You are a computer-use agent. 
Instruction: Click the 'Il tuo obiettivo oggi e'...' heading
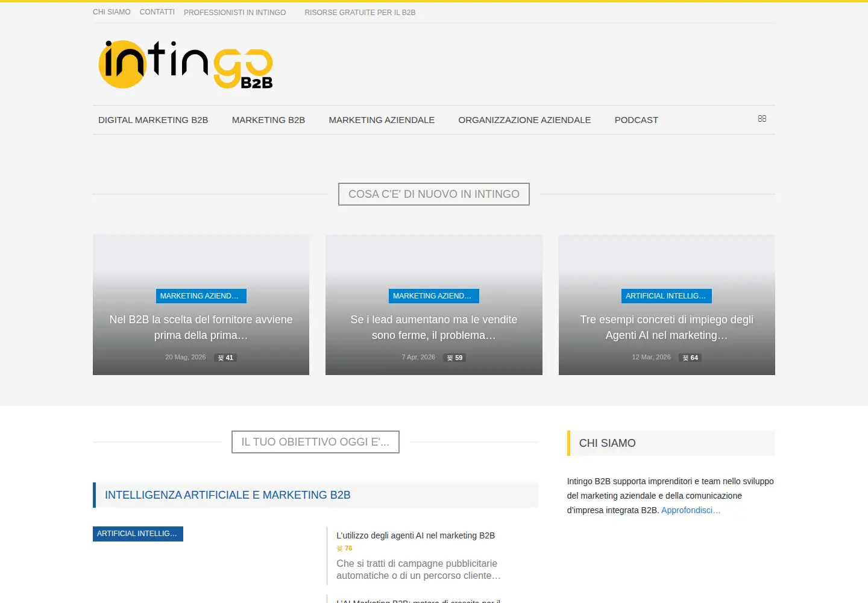(x=315, y=442)
